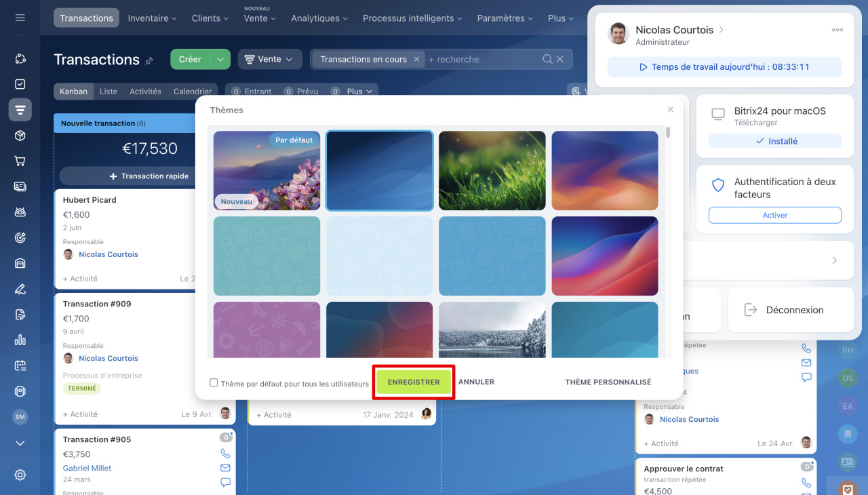Click the pin icon beside Transactions title
The width and height of the screenshot is (868, 495).
pyautogui.click(x=149, y=60)
